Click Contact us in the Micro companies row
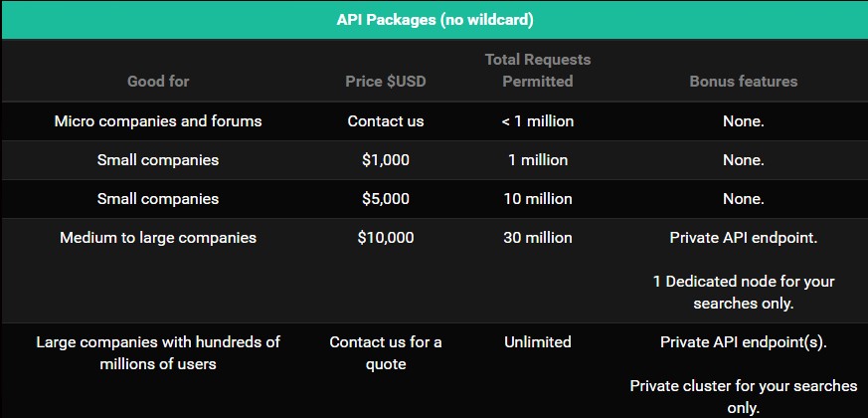 tap(386, 120)
